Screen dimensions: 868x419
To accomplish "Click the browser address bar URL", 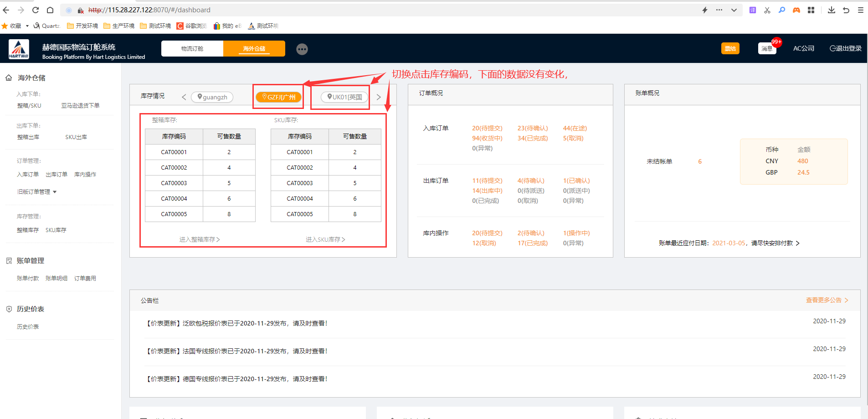I will (x=149, y=10).
